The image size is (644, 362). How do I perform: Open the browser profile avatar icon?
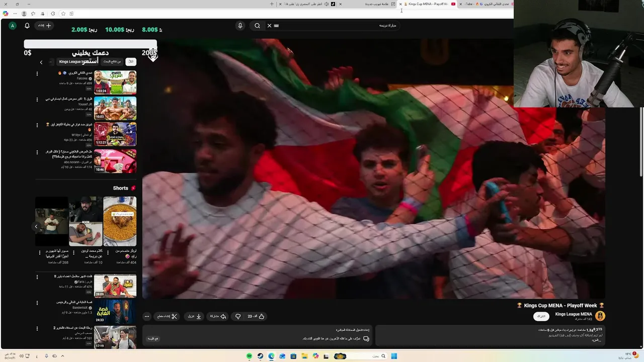[24, 14]
